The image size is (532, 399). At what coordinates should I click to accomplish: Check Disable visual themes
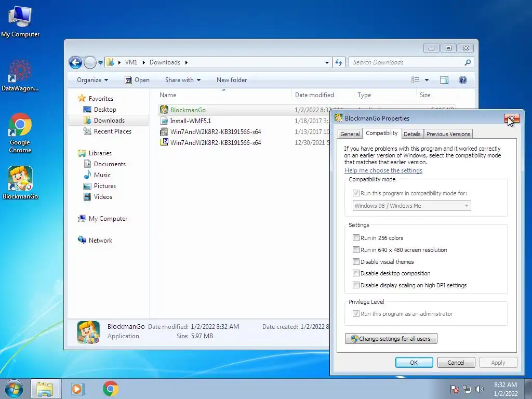356,262
